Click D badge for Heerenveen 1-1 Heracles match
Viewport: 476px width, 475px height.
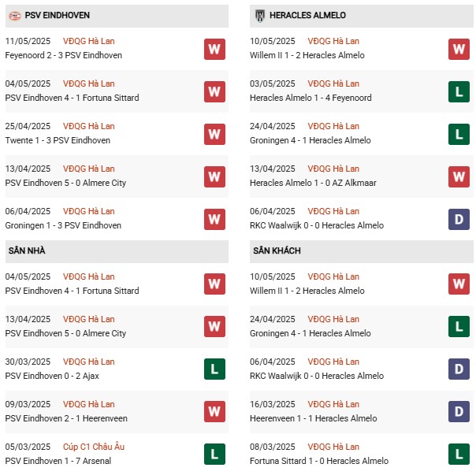[459, 412]
